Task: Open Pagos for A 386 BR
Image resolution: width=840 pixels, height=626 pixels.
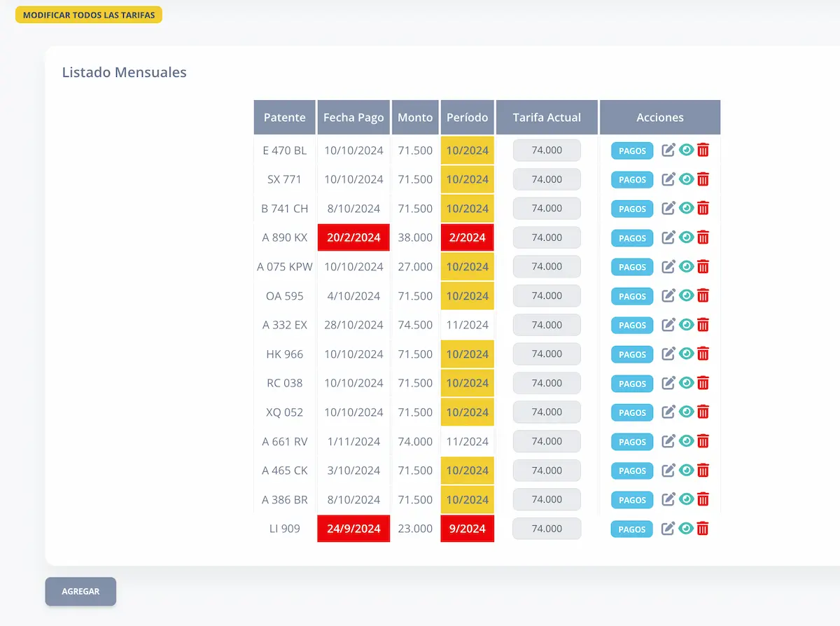Action: [x=632, y=500]
